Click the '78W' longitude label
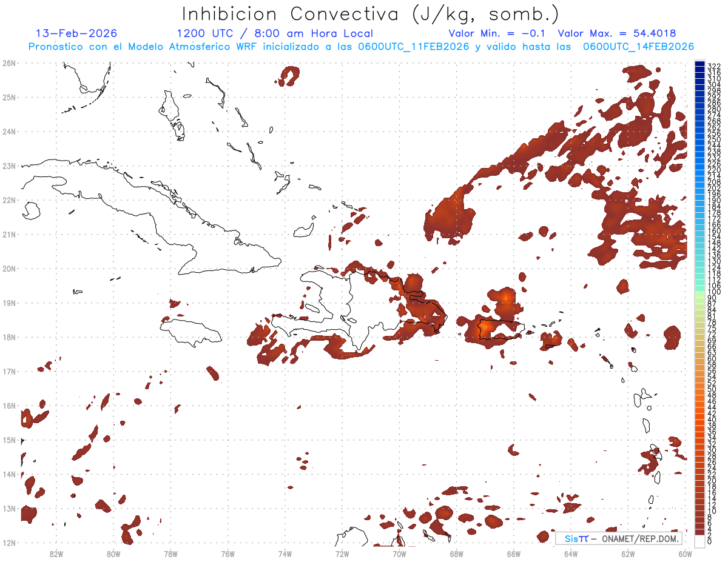This screenshot has height=562, width=728. (171, 554)
